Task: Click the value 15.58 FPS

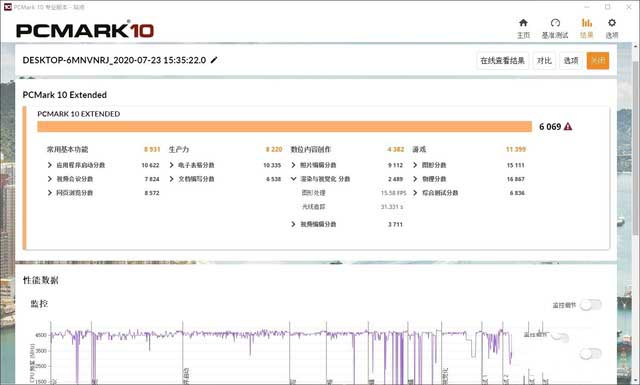Action: [x=393, y=193]
